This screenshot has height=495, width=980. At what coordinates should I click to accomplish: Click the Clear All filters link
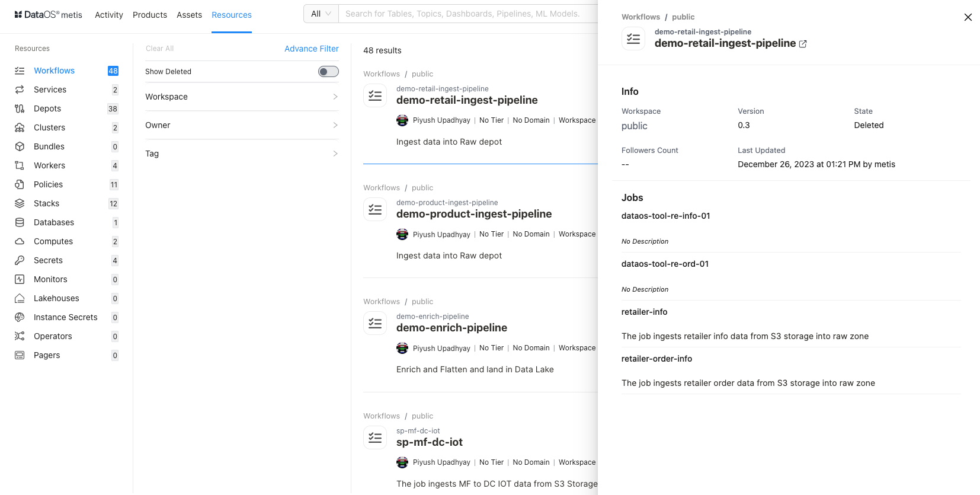[159, 49]
